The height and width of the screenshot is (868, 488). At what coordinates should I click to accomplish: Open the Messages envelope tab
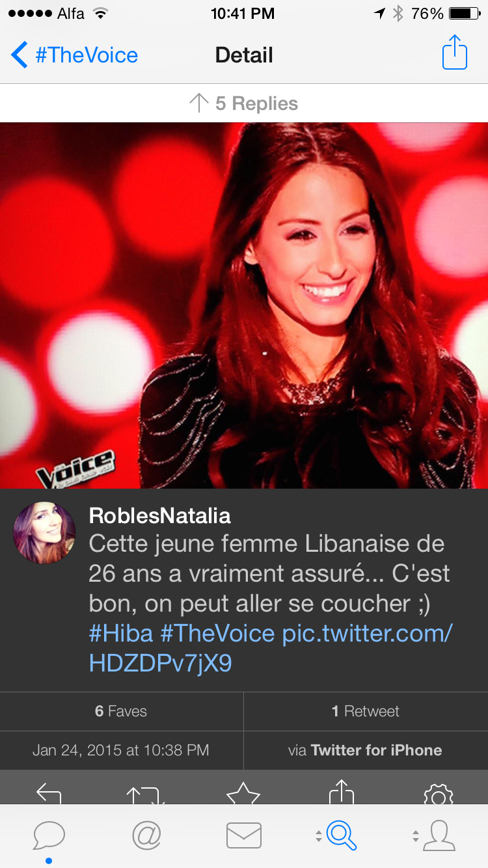pos(244,835)
